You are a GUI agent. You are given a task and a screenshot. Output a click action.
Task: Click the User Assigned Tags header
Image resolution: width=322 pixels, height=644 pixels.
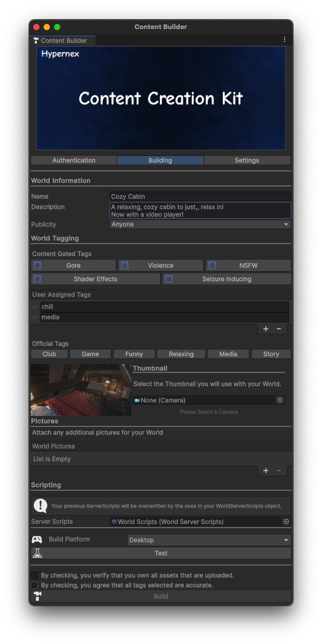point(161,294)
